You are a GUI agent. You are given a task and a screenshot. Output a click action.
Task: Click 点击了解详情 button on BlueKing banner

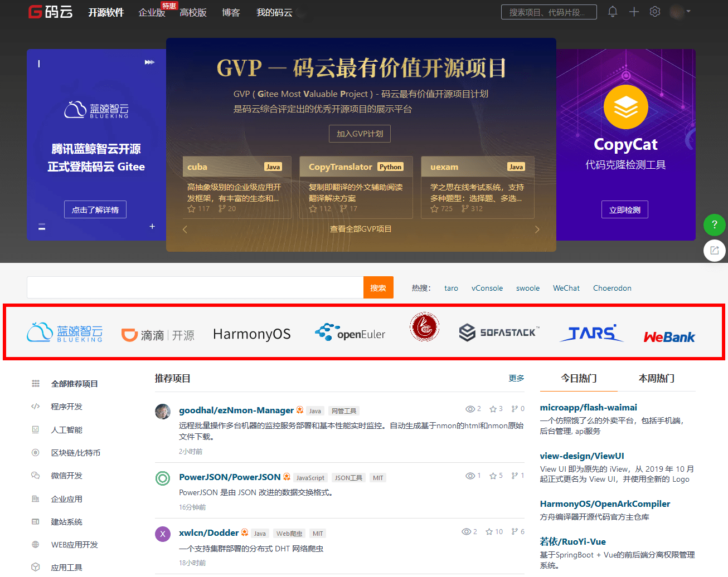pos(95,210)
